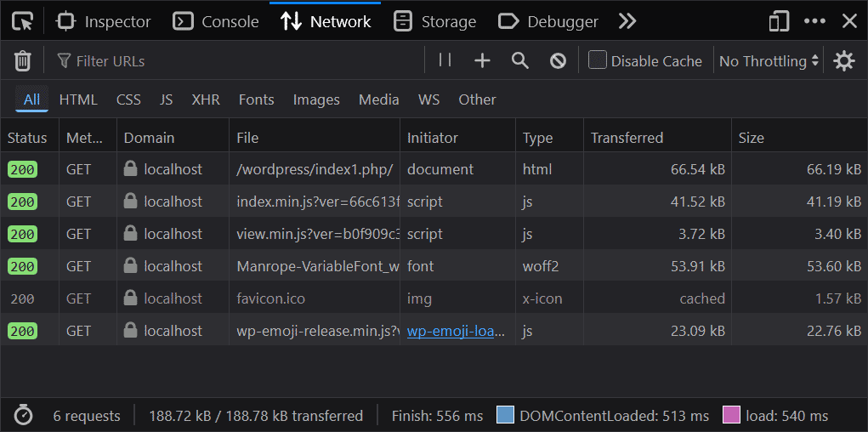Activate the element picker icon
The height and width of the screenshot is (432, 868).
click(x=23, y=21)
